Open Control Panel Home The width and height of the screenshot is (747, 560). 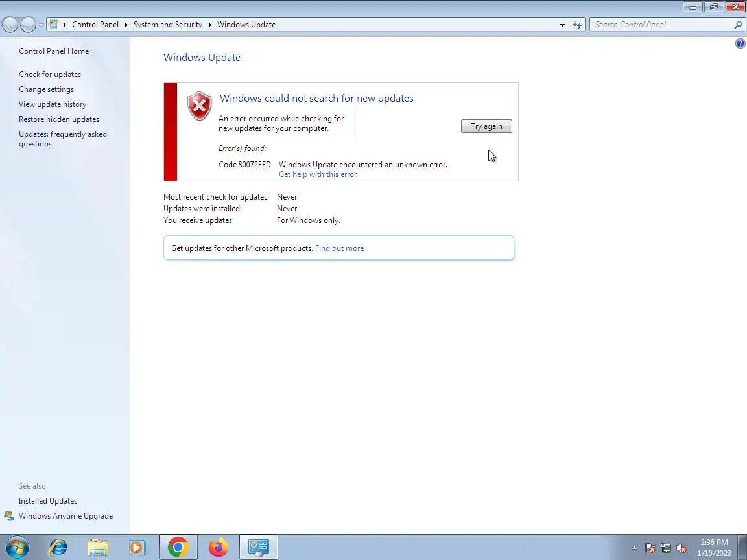coord(54,51)
